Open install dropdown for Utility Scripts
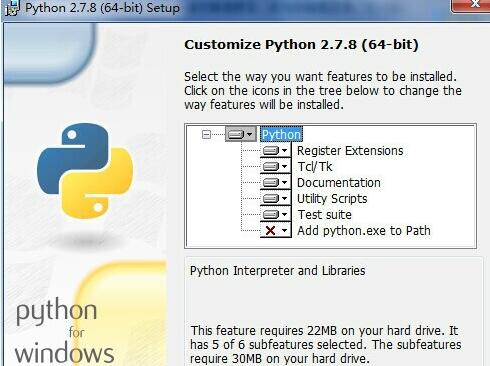This screenshot has width=490, height=366. 276,198
